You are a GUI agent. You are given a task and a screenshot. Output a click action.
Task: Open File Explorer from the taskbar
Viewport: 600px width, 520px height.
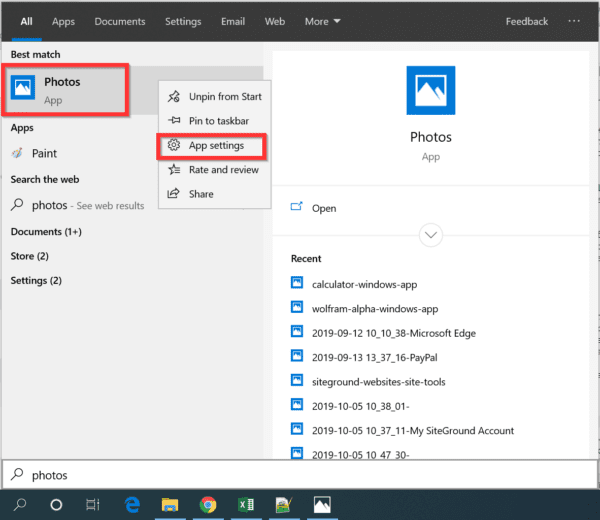click(170, 504)
